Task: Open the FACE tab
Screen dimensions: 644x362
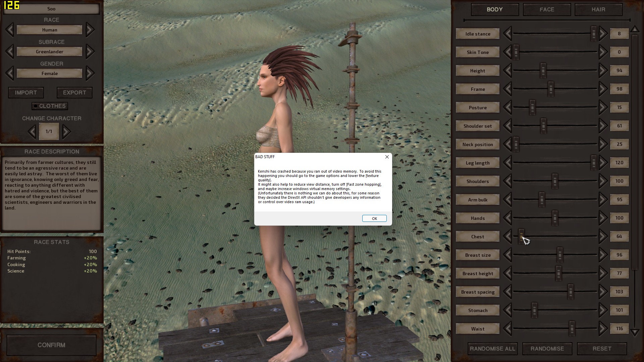Action: tap(547, 9)
